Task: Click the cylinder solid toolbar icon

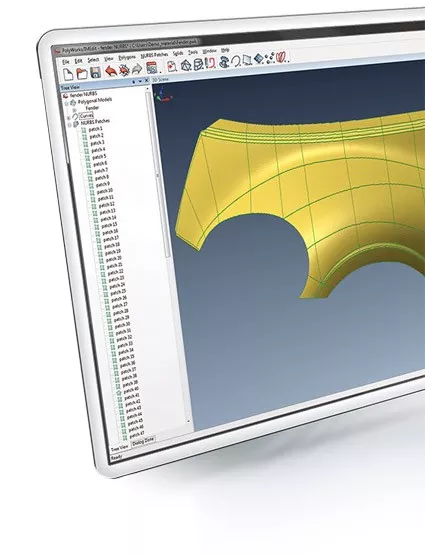Action: (199, 64)
